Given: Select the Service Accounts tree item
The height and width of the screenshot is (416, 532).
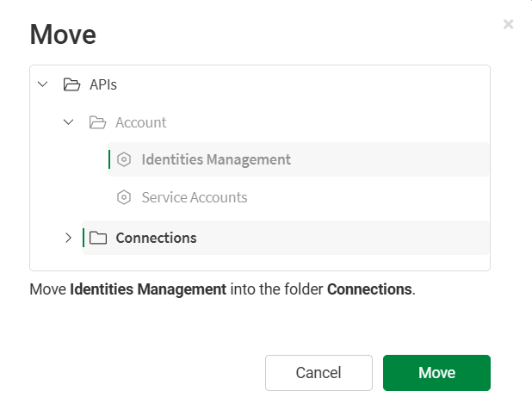Looking at the screenshot, I should pos(195,197).
